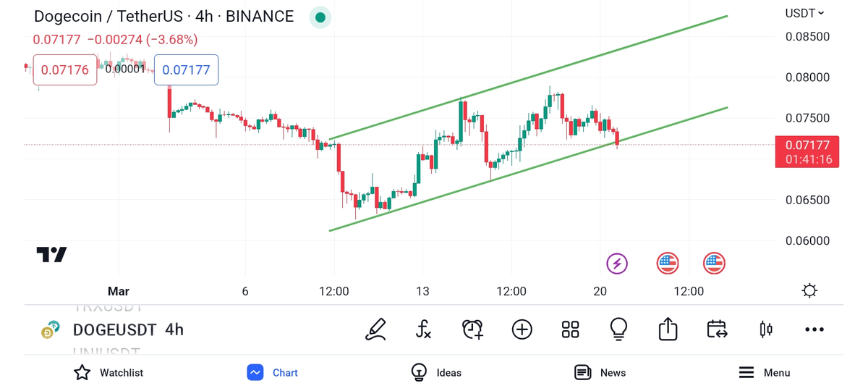Go to the News tab
868x391 pixels.
pos(600,373)
